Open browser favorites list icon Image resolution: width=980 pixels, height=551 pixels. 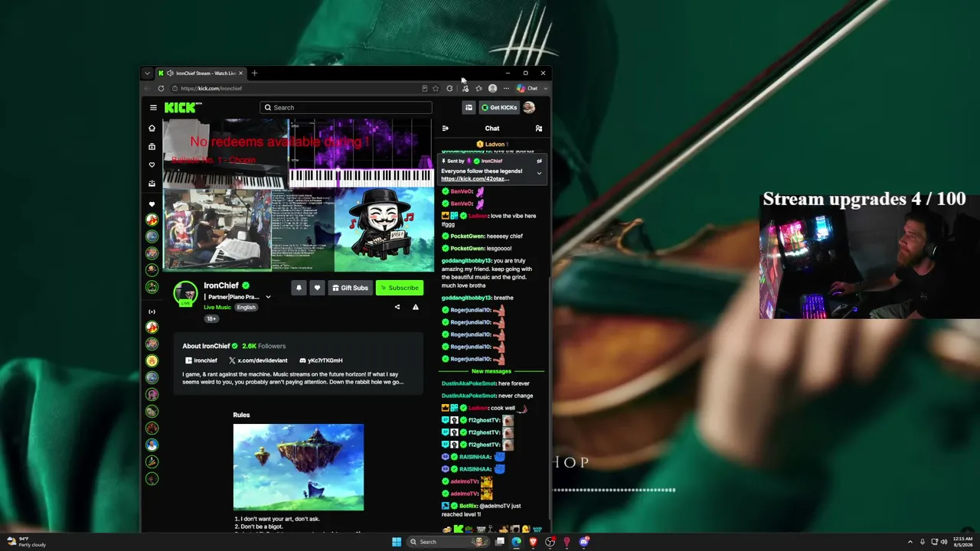coord(479,89)
